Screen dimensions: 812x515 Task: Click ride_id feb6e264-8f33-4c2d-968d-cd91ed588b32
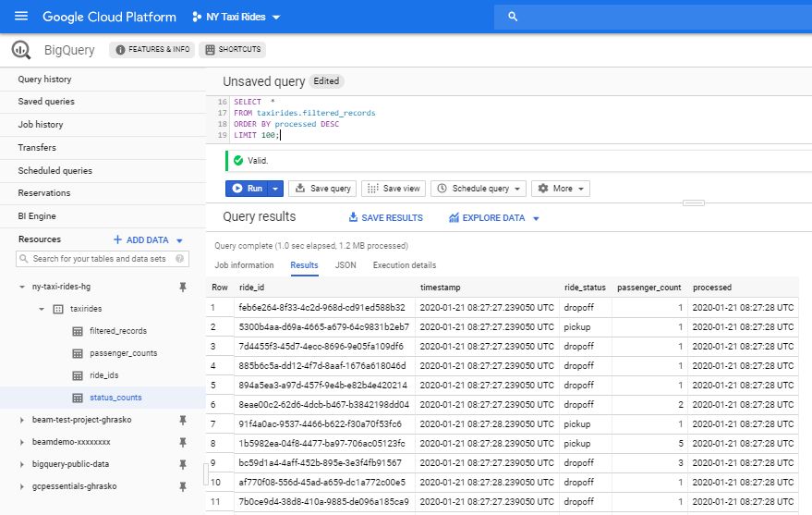321,307
